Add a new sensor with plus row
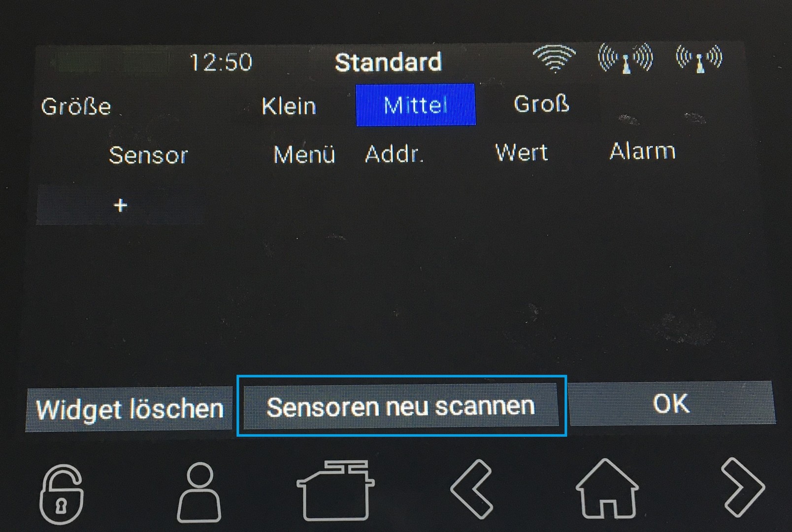Screen dimensions: 792x532 point(121,205)
